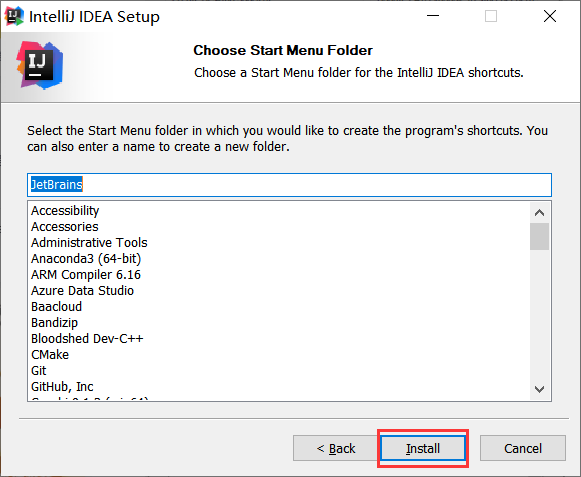Viewport: 581px width, 477px height.
Task: Choose the CMake folder
Action: 50,355
